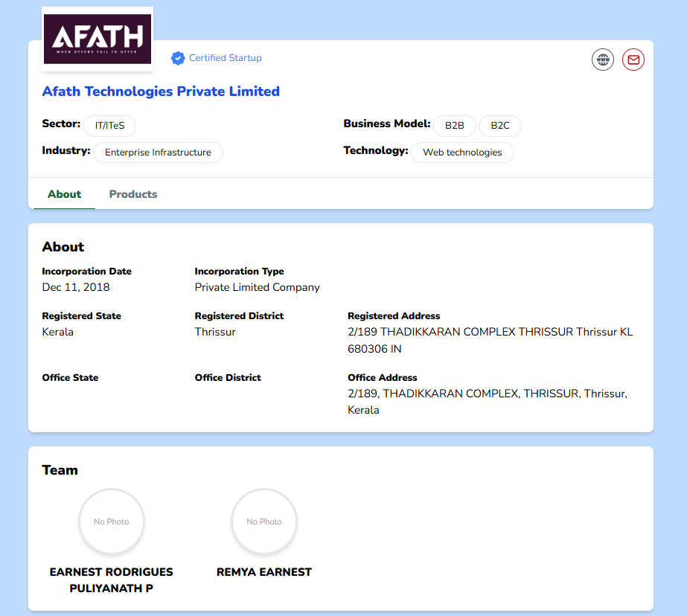Click the blue certified checkmark badge
Viewport: 687px width, 616px height.
178,58
